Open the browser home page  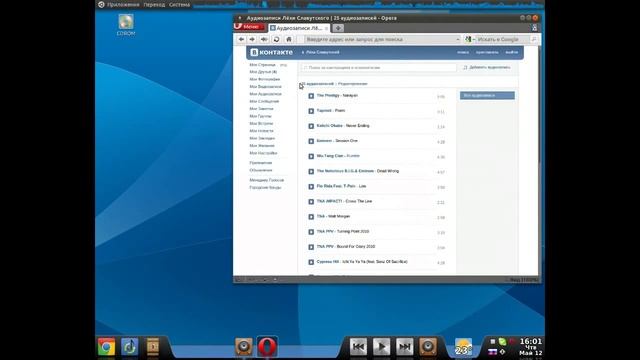(289, 39)
